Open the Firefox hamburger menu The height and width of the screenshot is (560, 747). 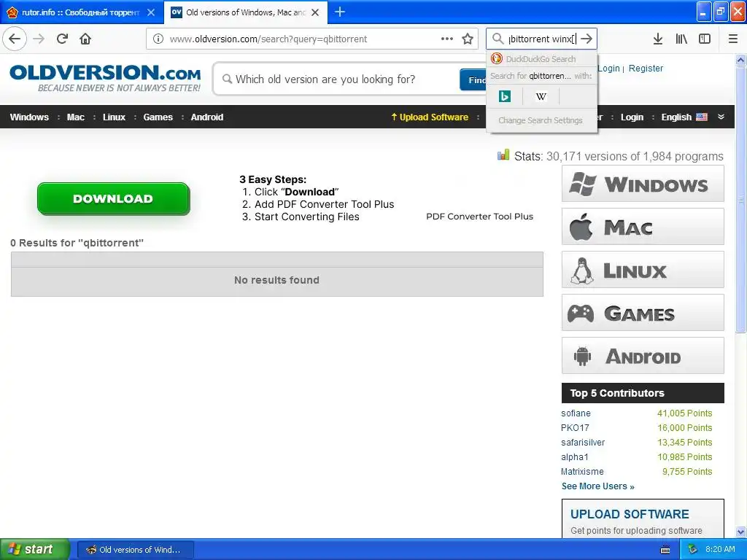[x=733, y=39]
